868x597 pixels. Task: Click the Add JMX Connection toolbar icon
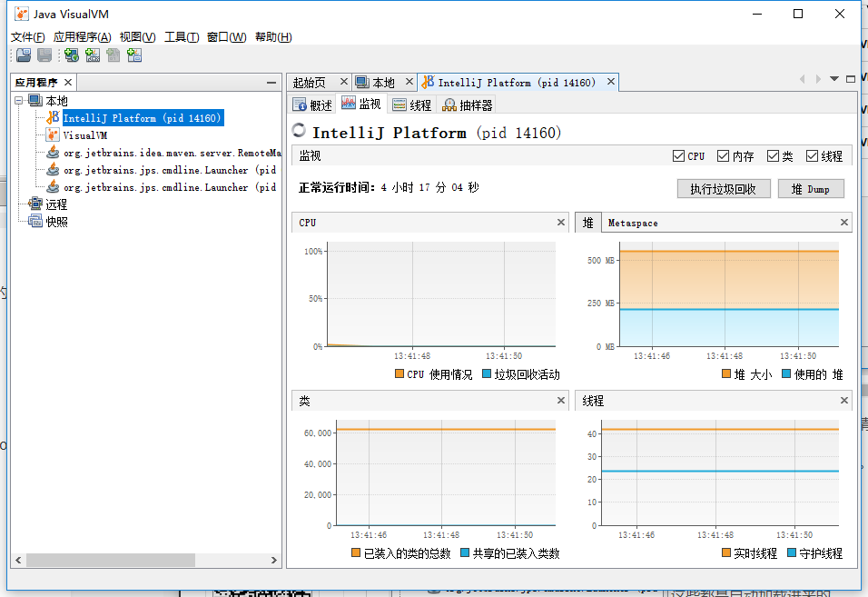[92, 55]
